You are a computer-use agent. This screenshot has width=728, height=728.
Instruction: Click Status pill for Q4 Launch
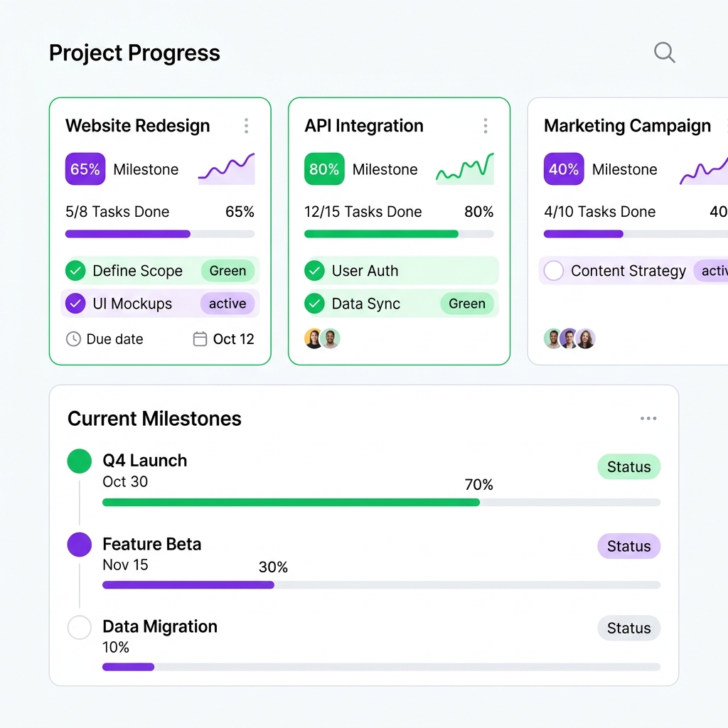click(x=628, y=466)
